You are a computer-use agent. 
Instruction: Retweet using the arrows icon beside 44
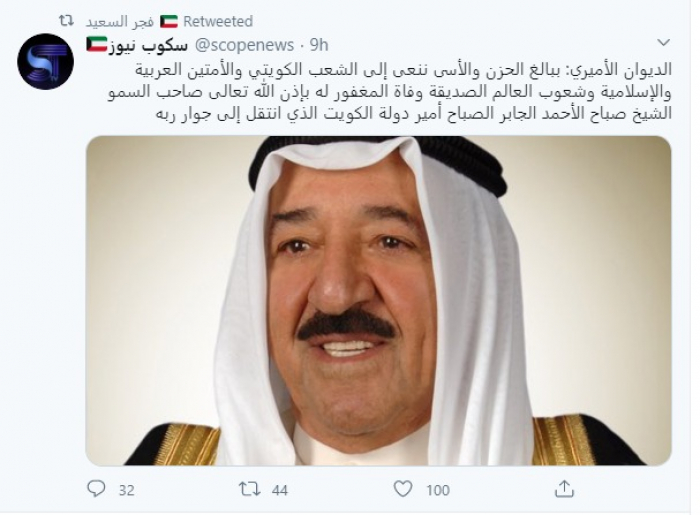250,489
